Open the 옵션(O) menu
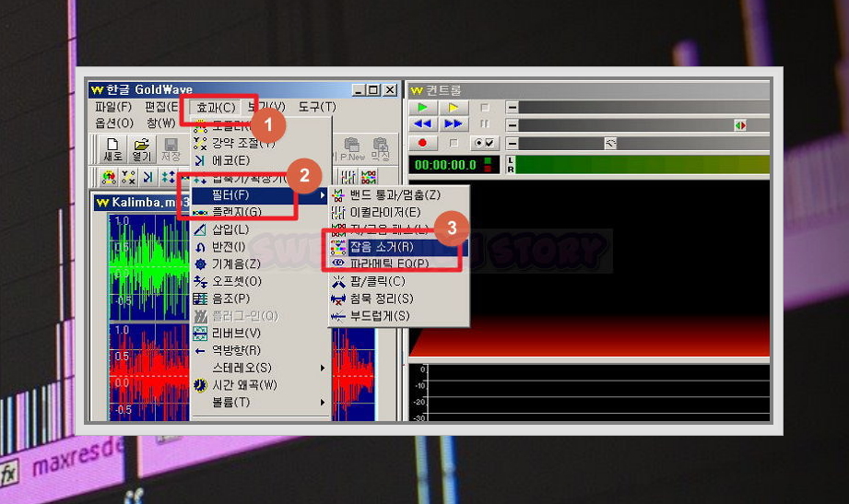The width and height of the screenshot is (849, 504). point(114,123)
